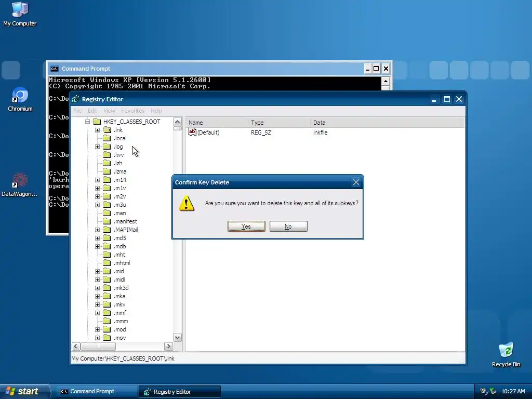This screenshot has height=399, width=532.
Task: Select the .mhtml folder icon
Action: (x=107, y=263)
